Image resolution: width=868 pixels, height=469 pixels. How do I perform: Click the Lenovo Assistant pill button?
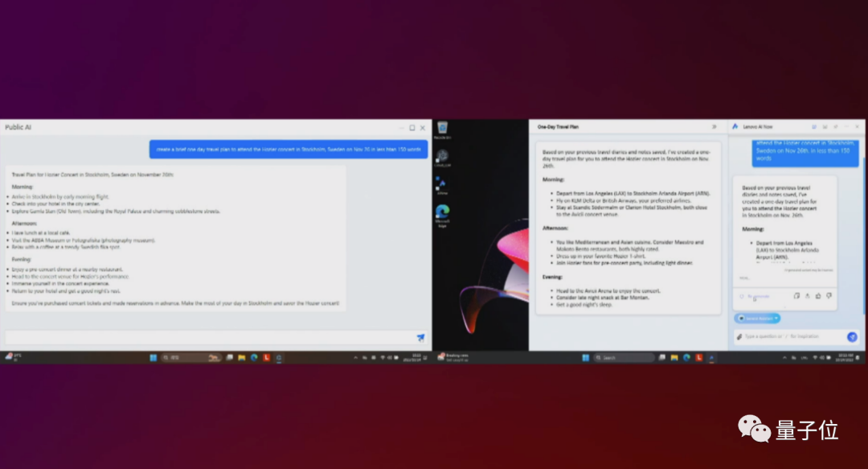[x=757, y=319]
